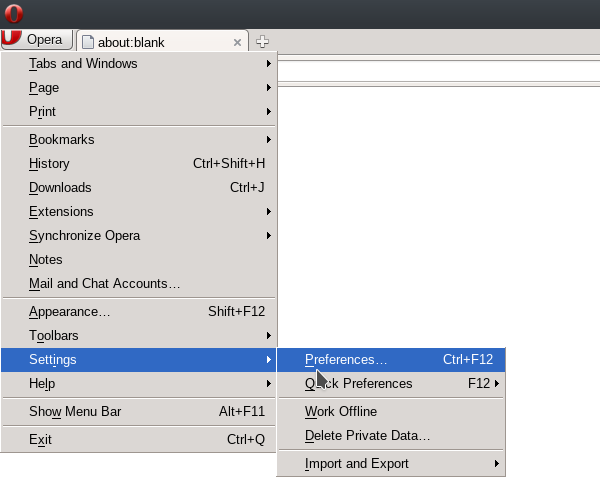
Task: Click the Shift+F12 shortcut text
Action: [x=236, y=311]
